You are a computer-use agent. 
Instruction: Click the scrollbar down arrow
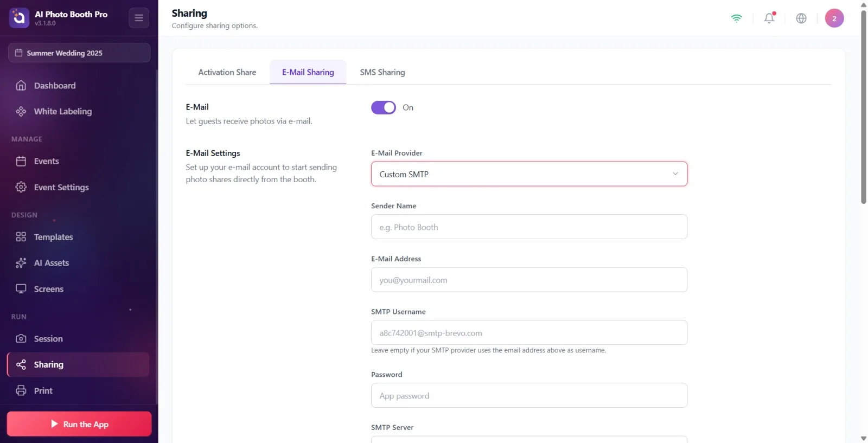[864, 438]
